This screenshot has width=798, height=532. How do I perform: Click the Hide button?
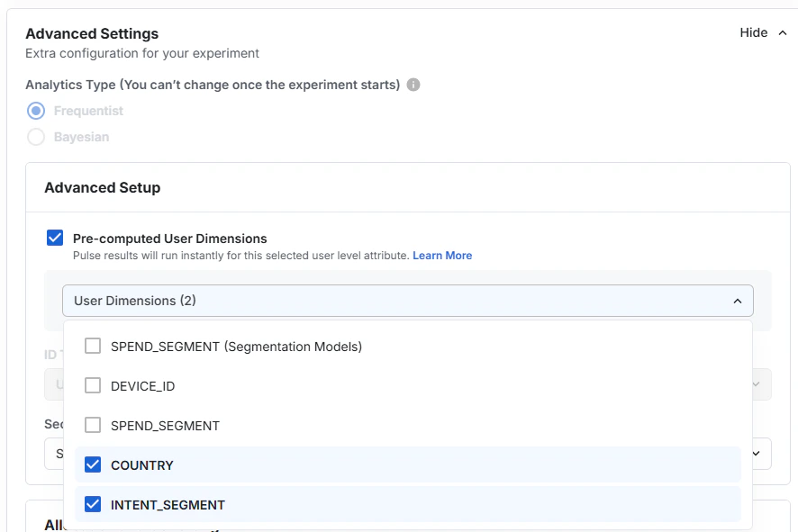click(753, 32)
